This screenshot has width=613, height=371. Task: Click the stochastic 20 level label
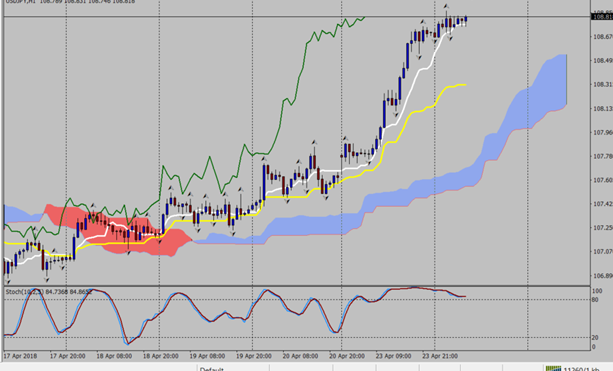coord(595,338)
